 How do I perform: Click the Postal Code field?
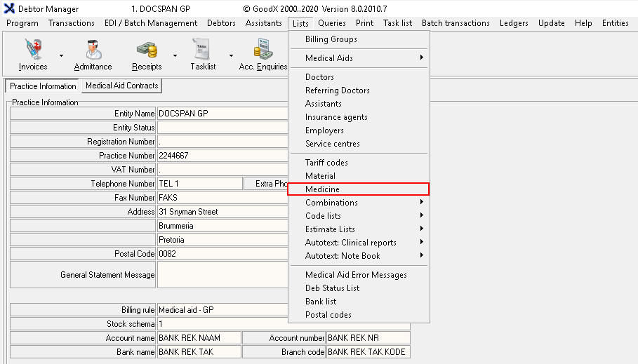[x=222, y=254]
